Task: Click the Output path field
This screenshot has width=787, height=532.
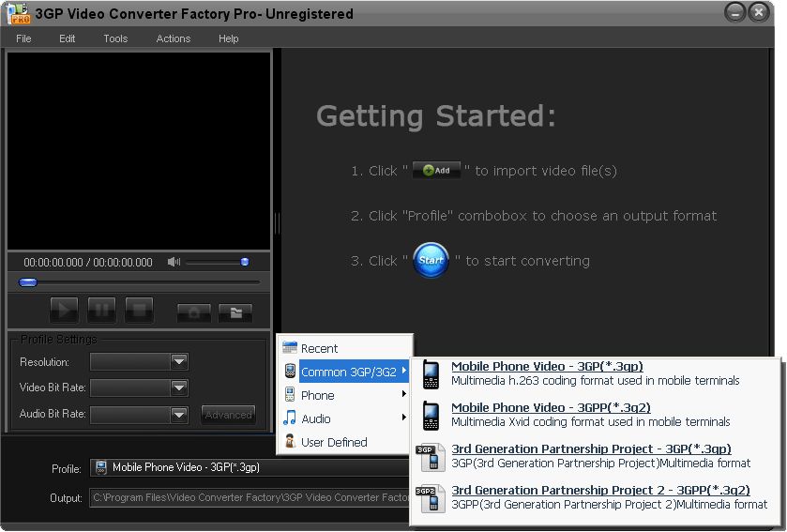Action: coord(250,497)
